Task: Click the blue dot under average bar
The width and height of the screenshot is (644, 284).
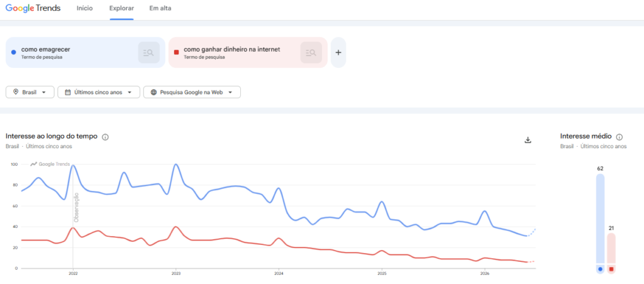Action: click(x=601, y=270)
